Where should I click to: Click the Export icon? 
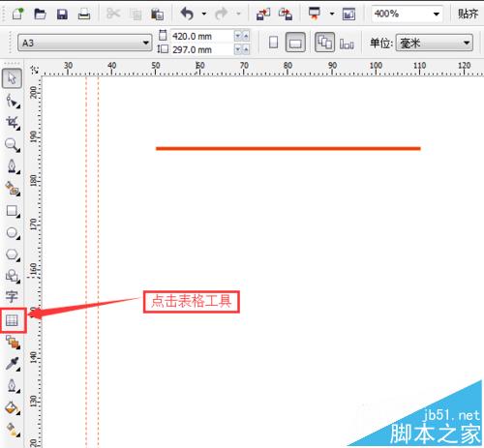click(286, 15)
